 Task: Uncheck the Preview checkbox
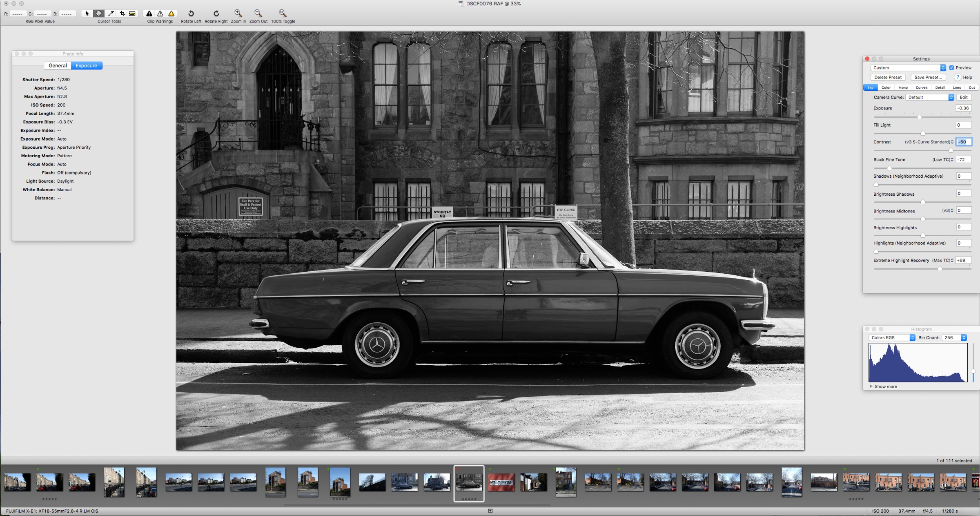point(951,68)
